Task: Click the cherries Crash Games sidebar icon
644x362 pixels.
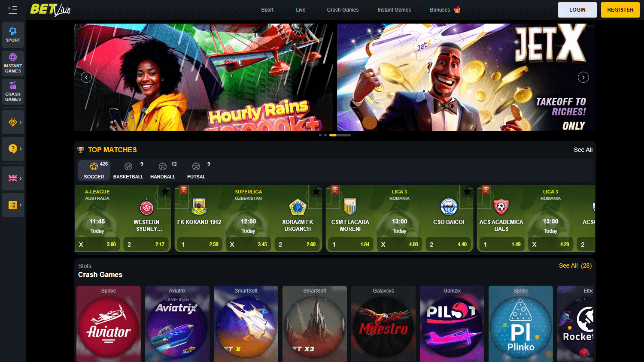Action: 13,91
